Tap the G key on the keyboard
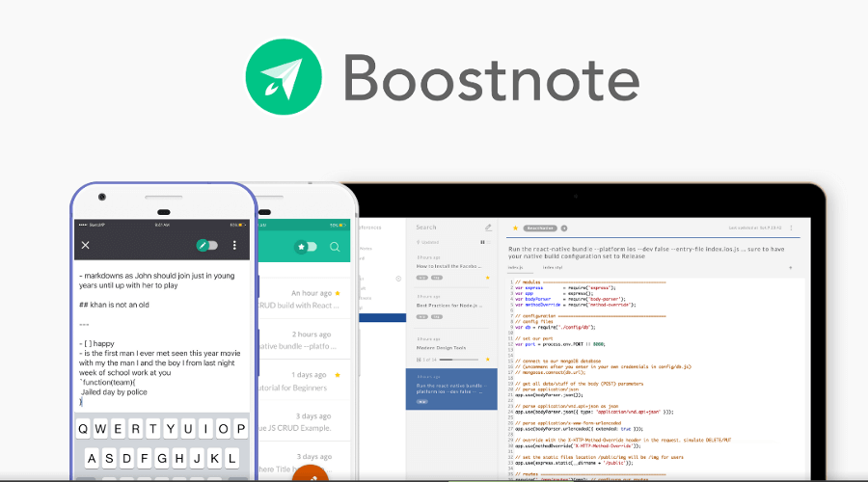This screenshot has width=868, height=482. (162, 458)
